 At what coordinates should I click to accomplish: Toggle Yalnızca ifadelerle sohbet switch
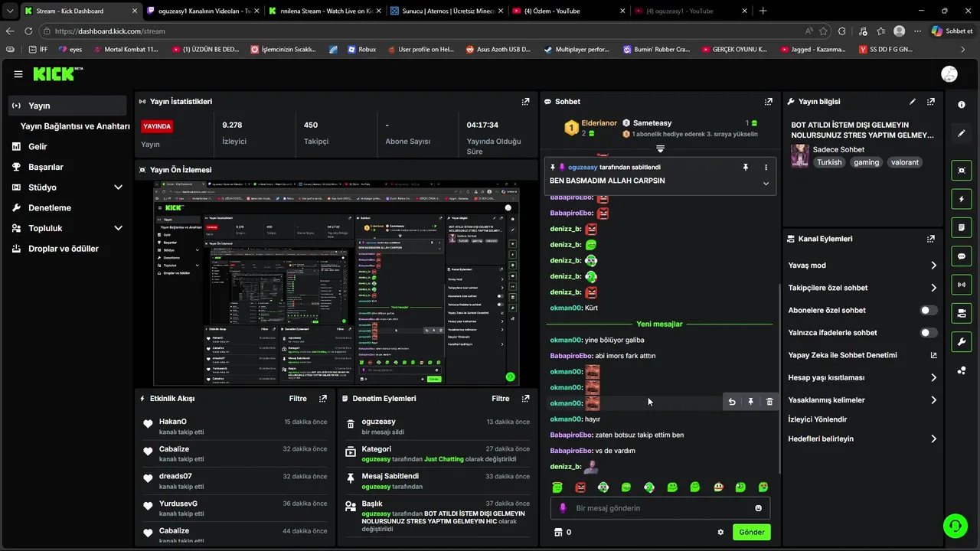coord(928,333)
